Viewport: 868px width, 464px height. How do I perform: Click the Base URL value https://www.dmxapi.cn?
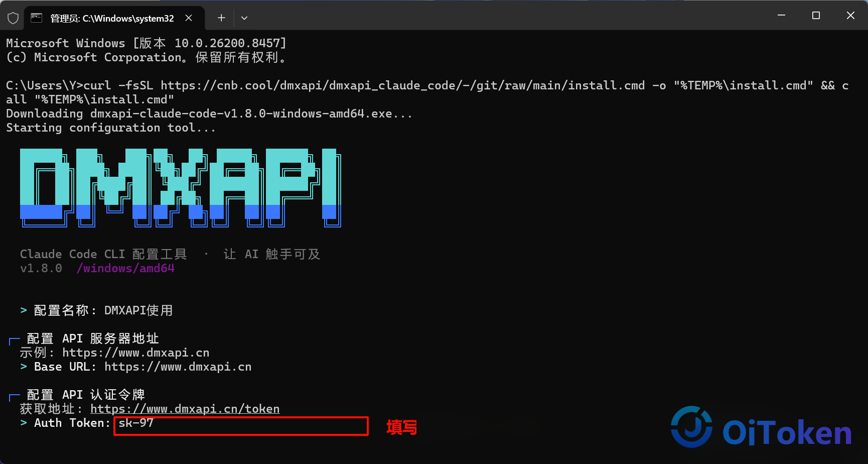[178, 367]
